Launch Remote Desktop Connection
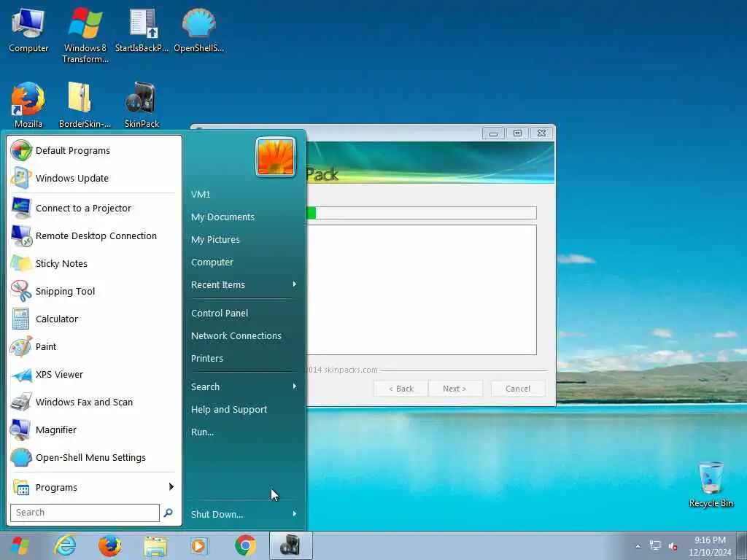The height and width of the screenshot is (560, 747). pyautogui.click(x=94, y=236)
